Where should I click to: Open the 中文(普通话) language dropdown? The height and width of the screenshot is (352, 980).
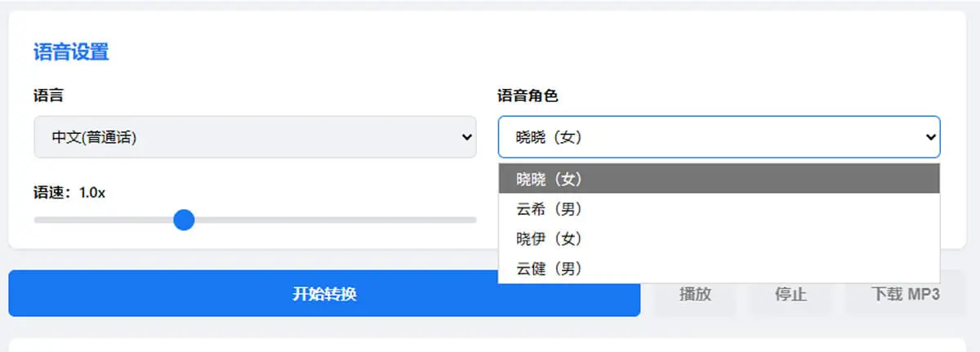255,136
